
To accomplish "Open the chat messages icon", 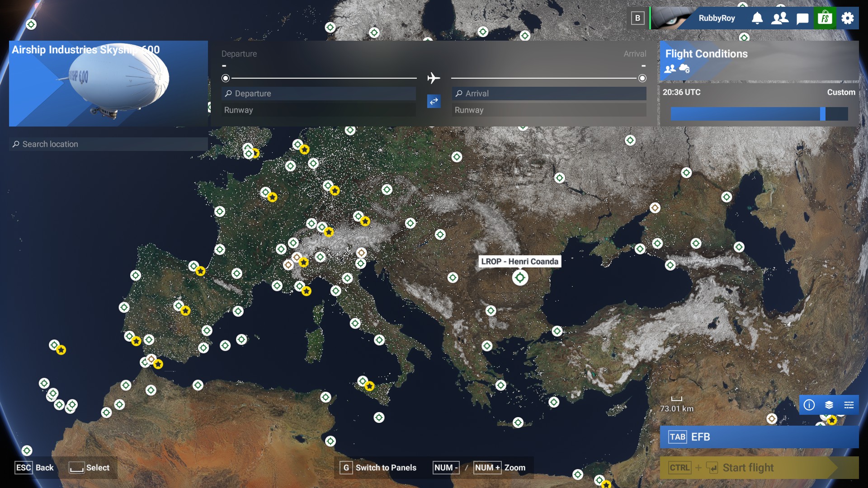I will point(802,19).
